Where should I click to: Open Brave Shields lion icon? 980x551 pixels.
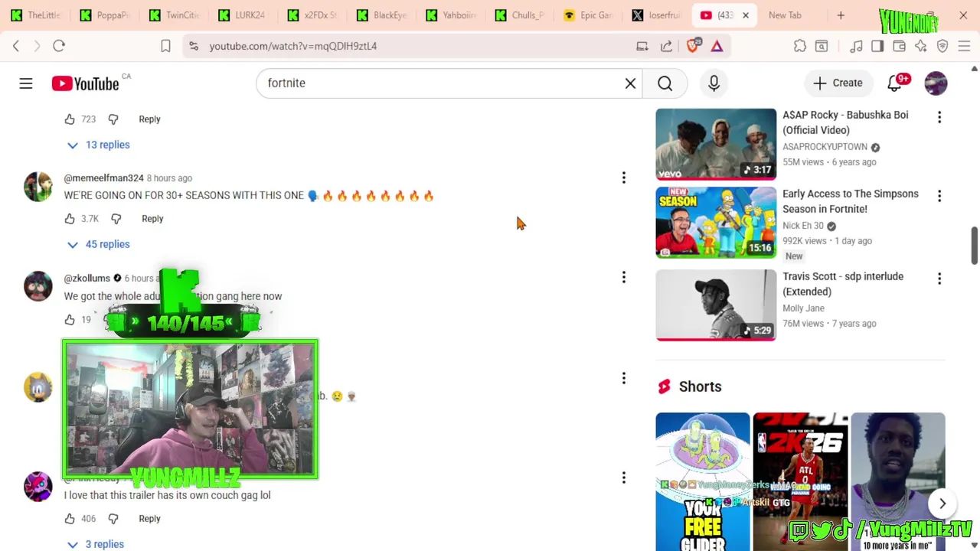pyautogui.click(x=693, y=46)
